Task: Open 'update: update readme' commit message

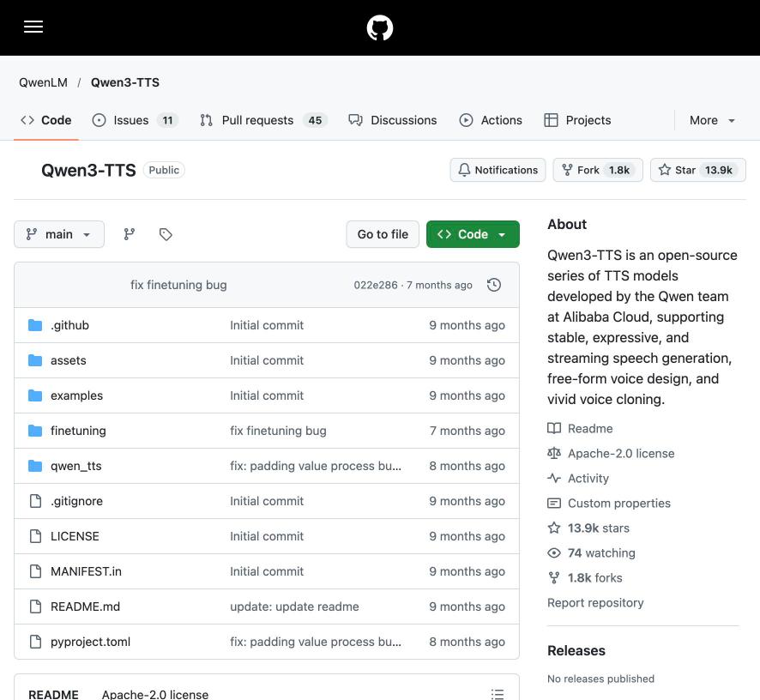Action: click(294, 606)
